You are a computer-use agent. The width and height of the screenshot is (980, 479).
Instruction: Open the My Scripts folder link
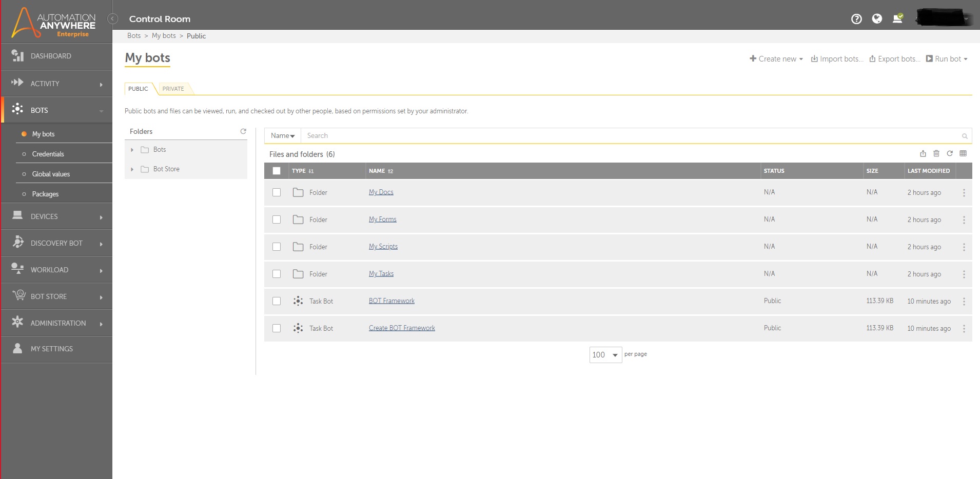pyautogui.click(x=383, y=247)
